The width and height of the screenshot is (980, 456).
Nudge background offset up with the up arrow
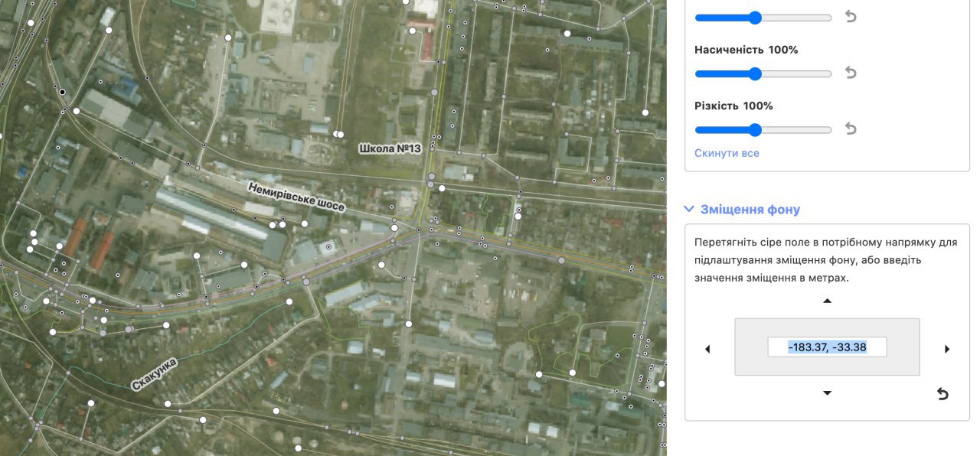coord(827,301)
